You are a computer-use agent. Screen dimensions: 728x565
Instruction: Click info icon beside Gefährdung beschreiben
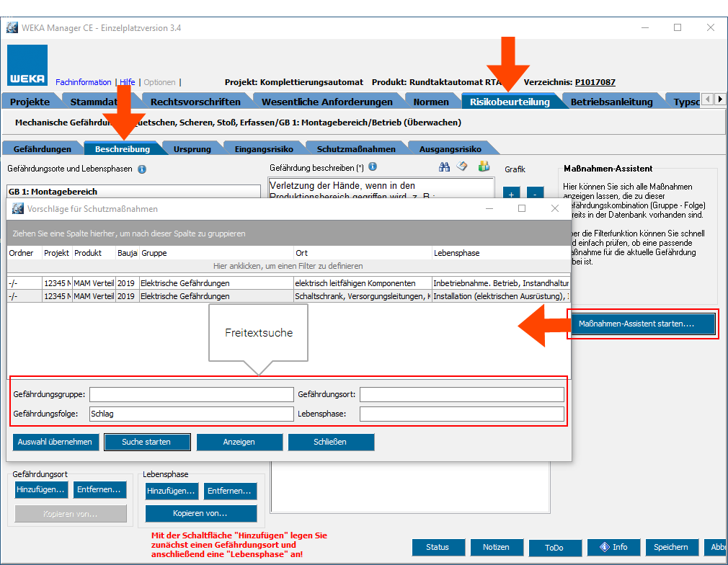coord(373,167)
